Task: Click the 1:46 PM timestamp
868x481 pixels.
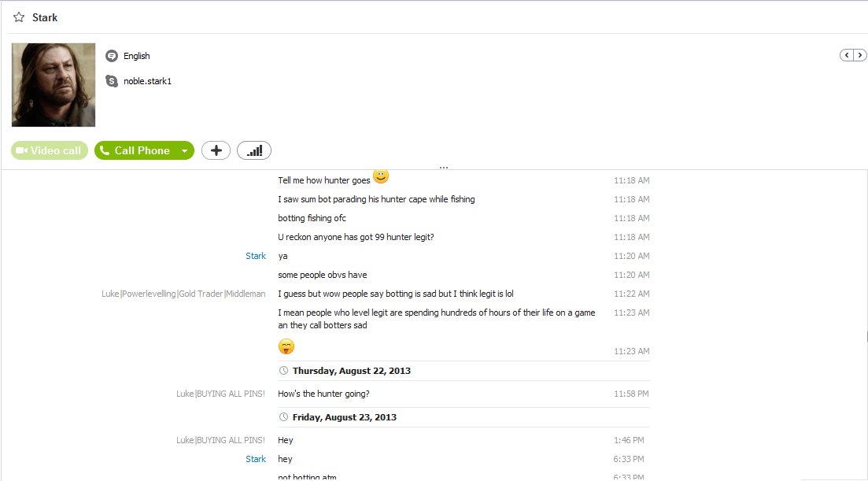Action: coord(629,440)
